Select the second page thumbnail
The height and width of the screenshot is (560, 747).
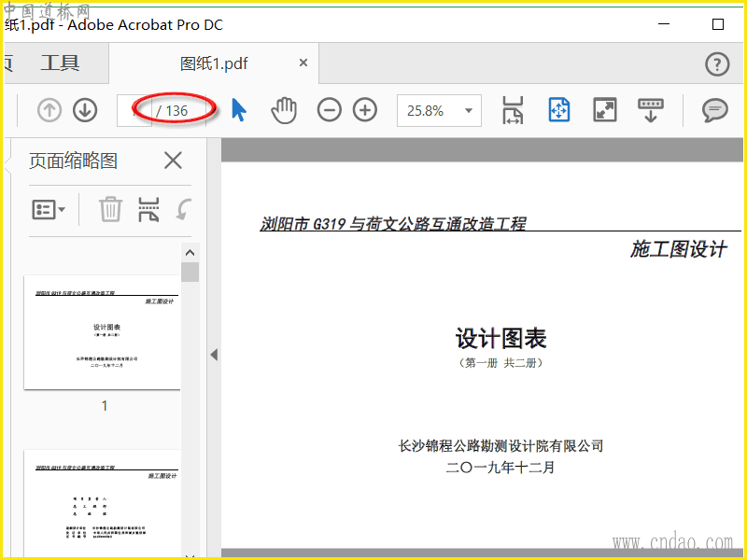click(103, 503)
